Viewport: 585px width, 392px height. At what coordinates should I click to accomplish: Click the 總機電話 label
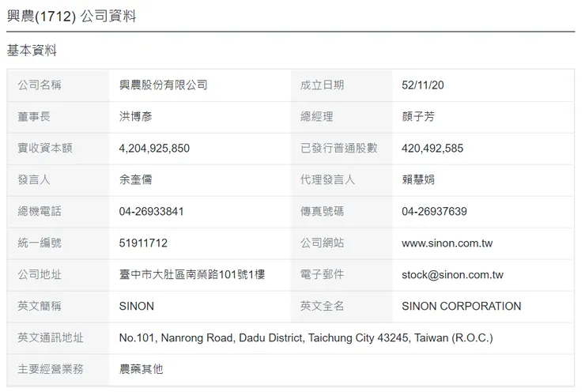(x=40, y=212)
